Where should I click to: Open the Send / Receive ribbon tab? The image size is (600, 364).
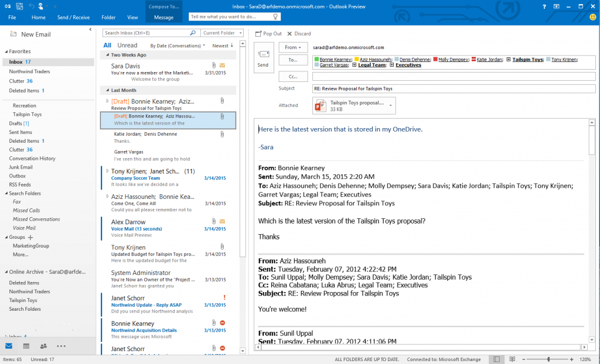tap(73, 18)
